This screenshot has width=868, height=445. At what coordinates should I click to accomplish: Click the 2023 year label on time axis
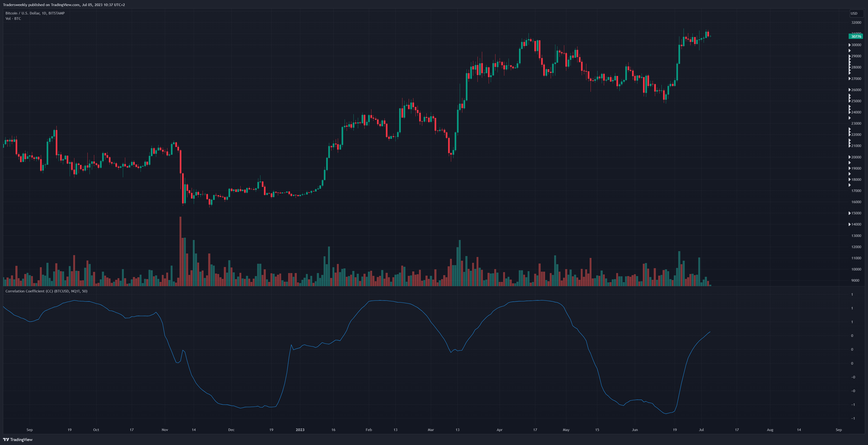tap(300, 430)
